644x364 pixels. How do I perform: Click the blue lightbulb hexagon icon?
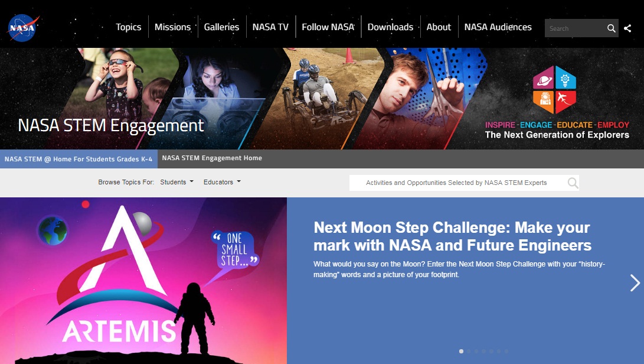point(565,79)
